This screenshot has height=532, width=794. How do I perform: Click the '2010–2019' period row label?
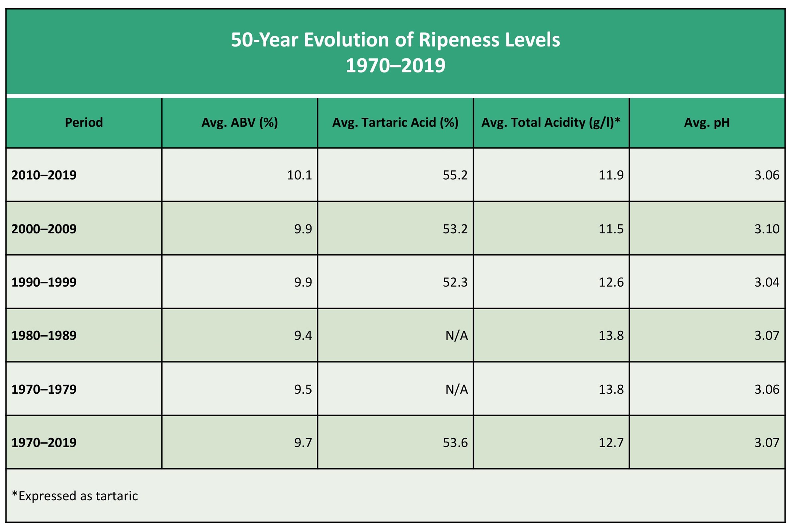[44, 175]
